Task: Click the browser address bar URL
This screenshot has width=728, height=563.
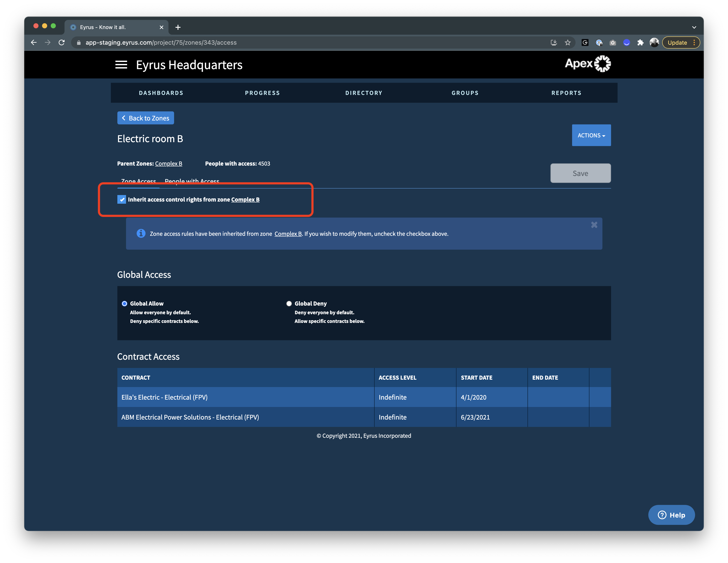Action: [x=161, y=42]
